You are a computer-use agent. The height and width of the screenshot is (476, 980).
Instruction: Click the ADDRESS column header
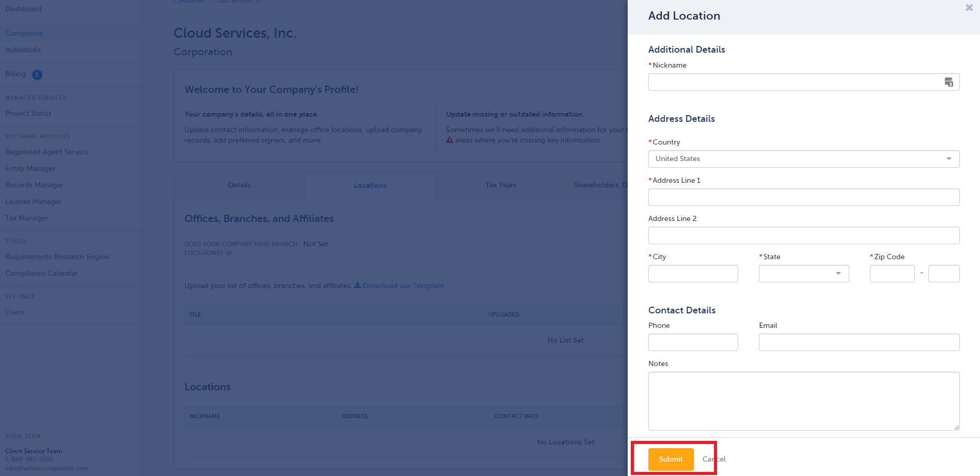tap(355, 416)
